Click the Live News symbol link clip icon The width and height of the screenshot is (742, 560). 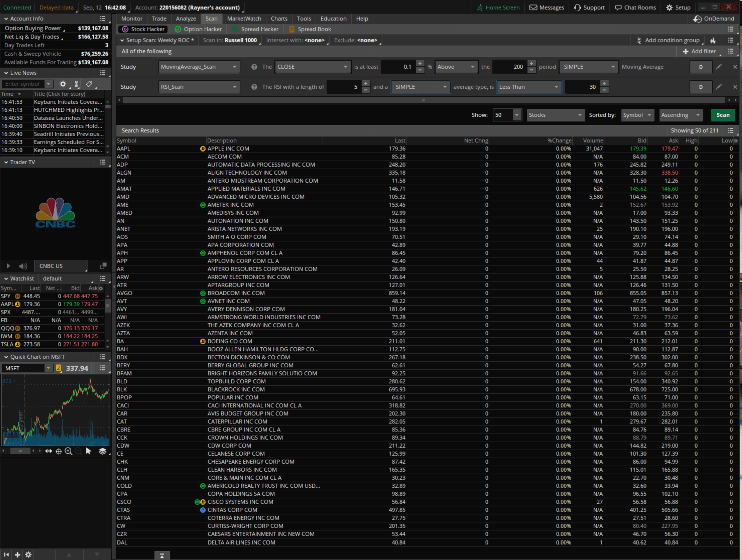pyautogui.click(x=77, y=84)
